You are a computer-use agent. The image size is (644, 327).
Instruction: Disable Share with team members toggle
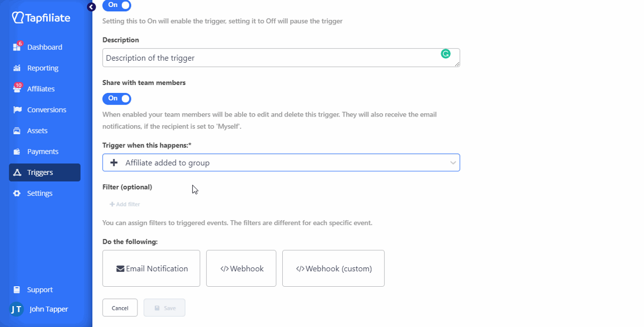pos(116,99)
